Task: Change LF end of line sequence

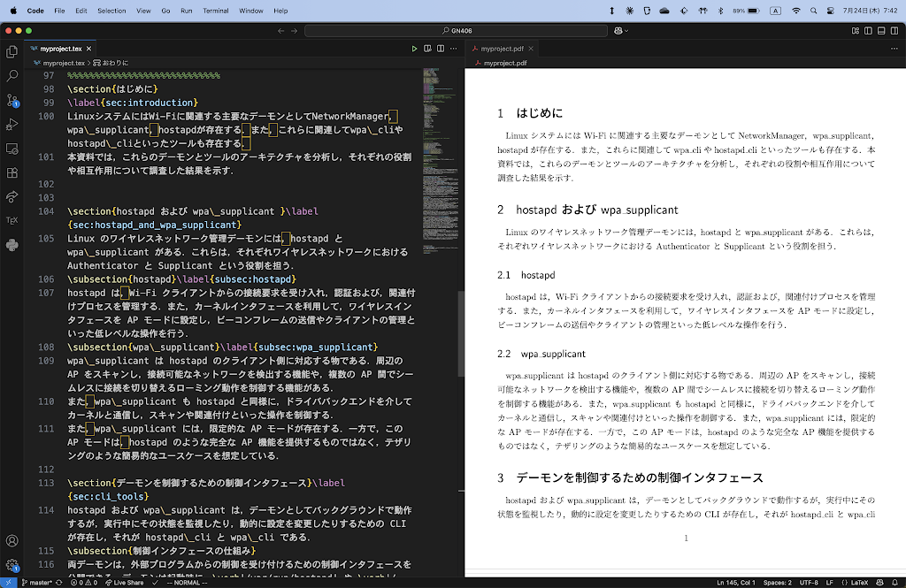Action: pyautogui.click(x=830, y=582)
